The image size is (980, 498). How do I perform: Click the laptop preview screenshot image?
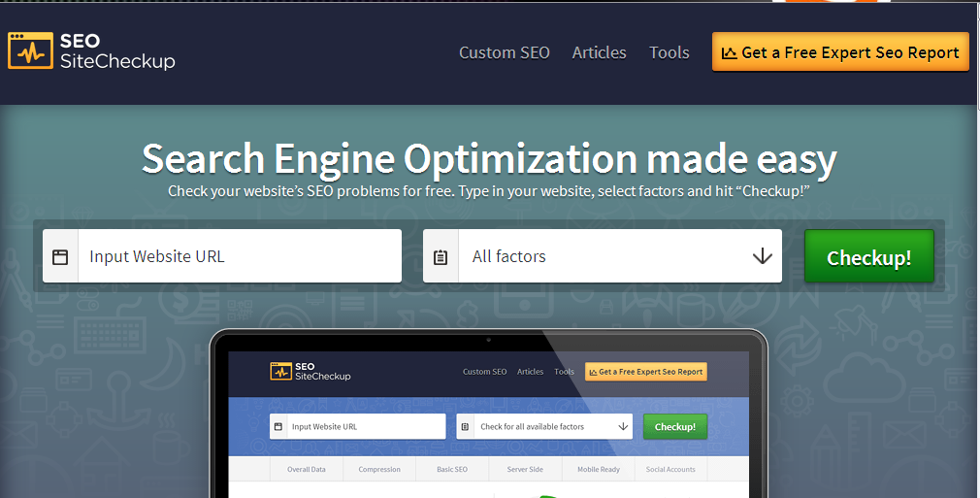click(488, 414)
